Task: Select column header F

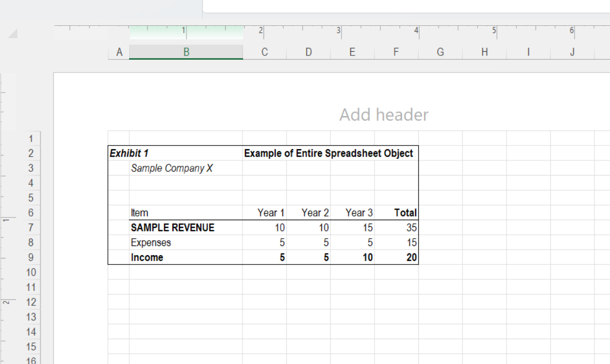Action: point(396,52)
